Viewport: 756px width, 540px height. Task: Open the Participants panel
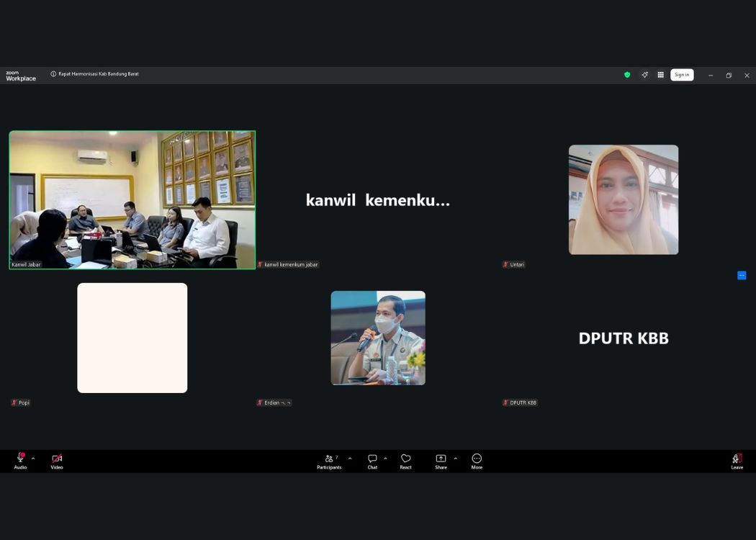(329, 461)
